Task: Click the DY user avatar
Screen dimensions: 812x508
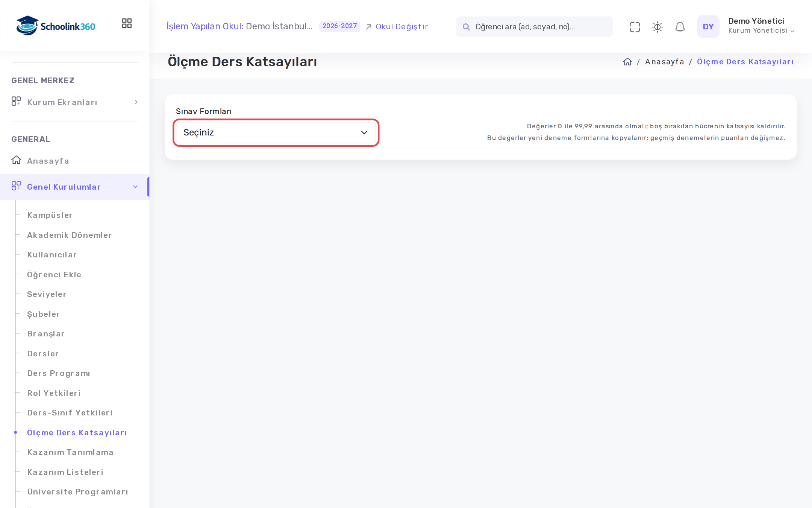Action: [x=708, y=26]
